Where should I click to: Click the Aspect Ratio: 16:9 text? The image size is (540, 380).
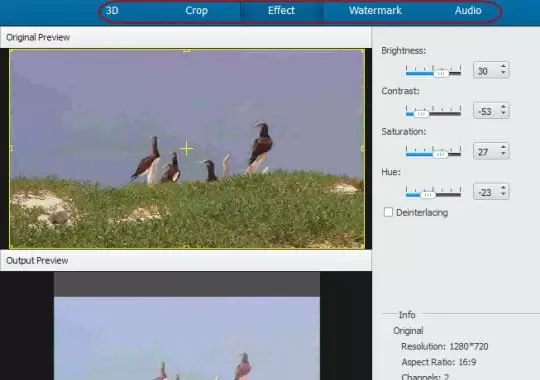point(439,362)
